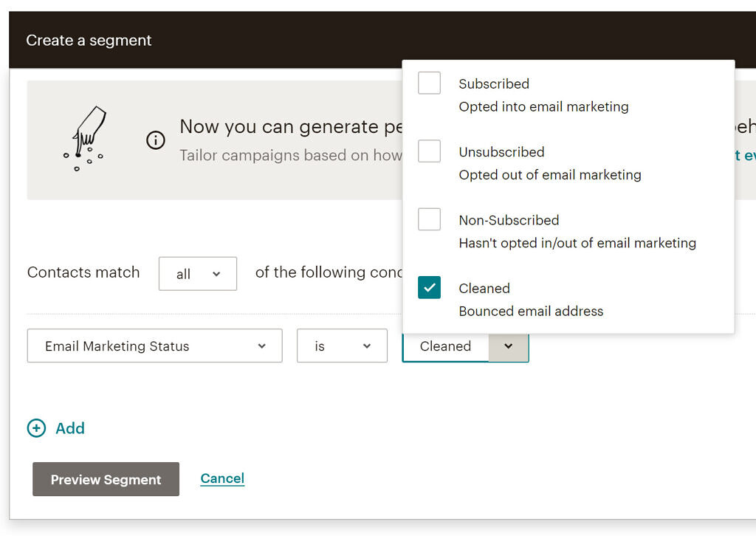Open the Email Marketing Status condition dropdown
Viewport: 756px width, 536px height.
(x=154, y=346)
